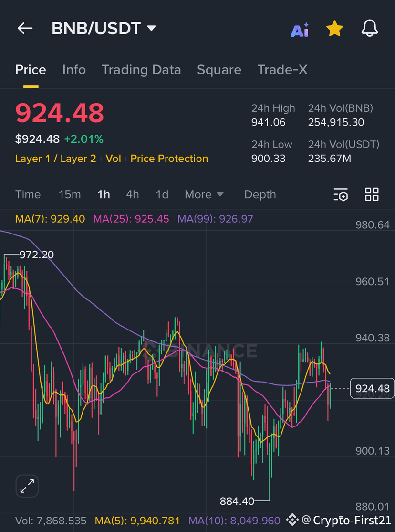Open the indicator settings icon beside the chart

[x=341, y=194]
